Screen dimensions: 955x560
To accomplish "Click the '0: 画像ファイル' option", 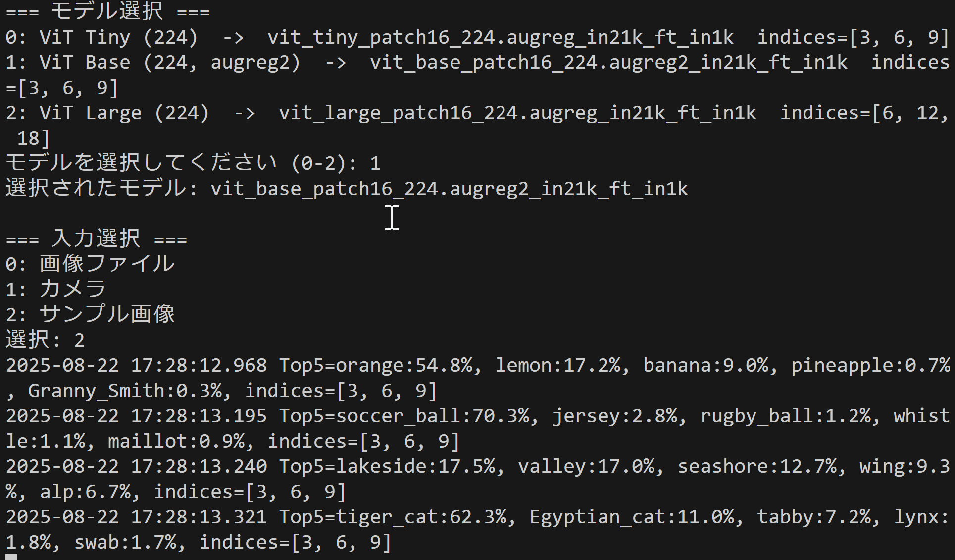I will click(x=90, y=264).
